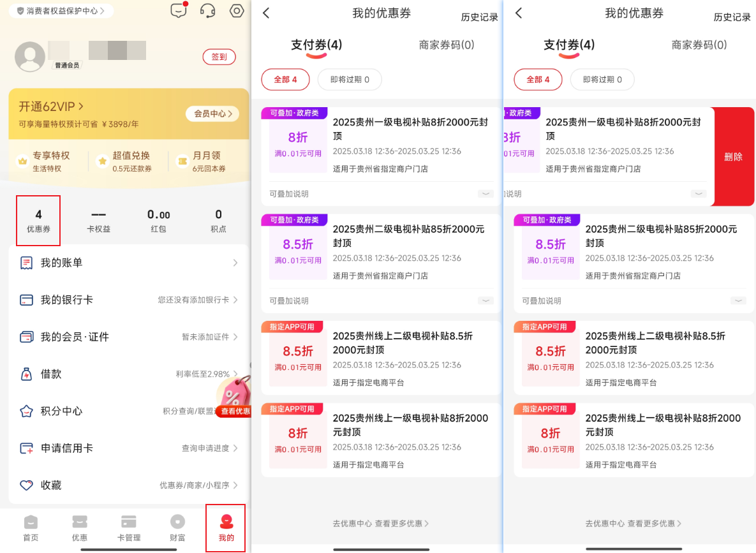Tap the 查看优惠 floating tag

[x=235, y=398]
